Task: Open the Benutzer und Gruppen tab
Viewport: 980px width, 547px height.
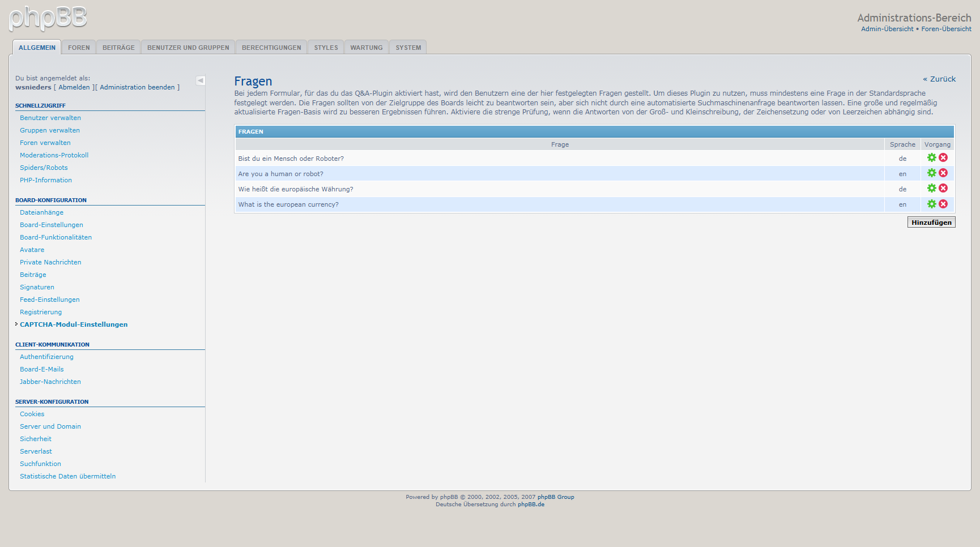Action: click(x=188, y=48)
